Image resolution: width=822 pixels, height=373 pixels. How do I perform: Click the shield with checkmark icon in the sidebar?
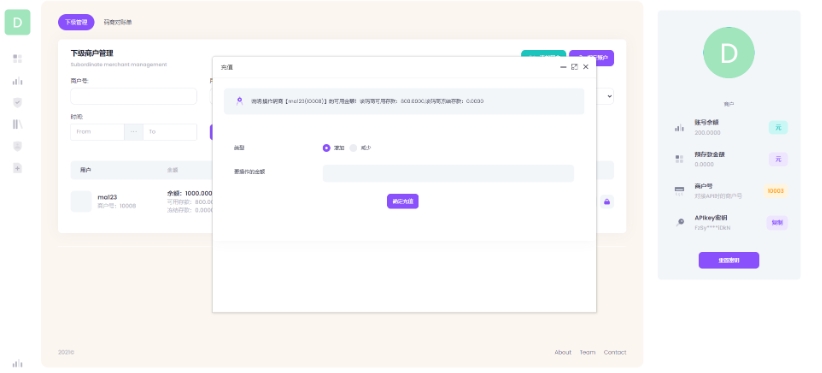click(x=17, y=103)
